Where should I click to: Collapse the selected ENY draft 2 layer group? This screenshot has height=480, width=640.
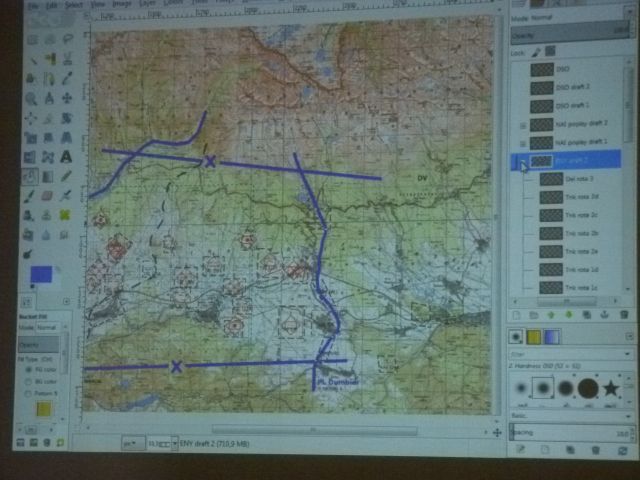pos(522,162)
